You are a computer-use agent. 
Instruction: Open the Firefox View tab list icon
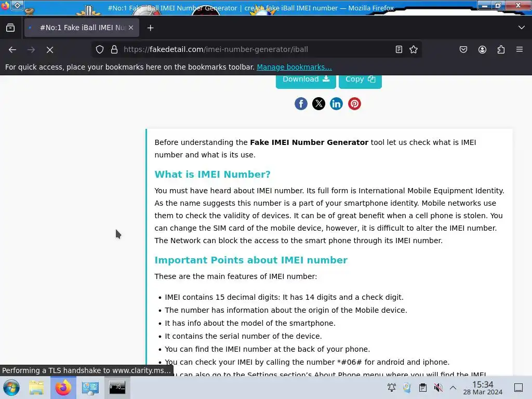click(x=10, y=28)
